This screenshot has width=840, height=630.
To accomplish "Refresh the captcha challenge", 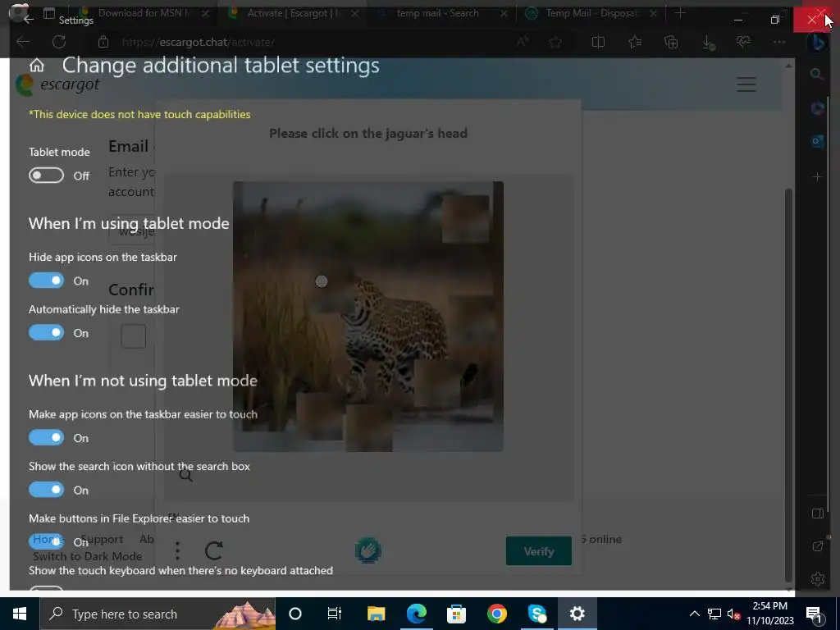I will (x=214, y=550).
